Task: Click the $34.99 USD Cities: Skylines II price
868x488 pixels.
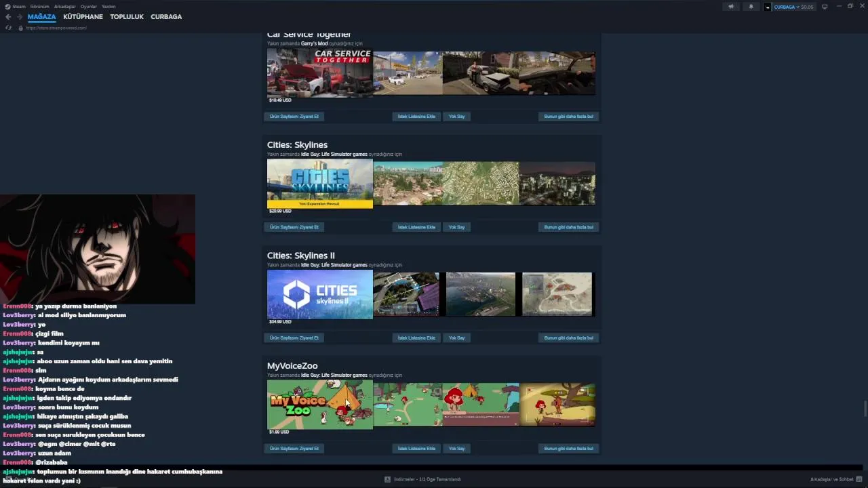Action: coord(280,321)
